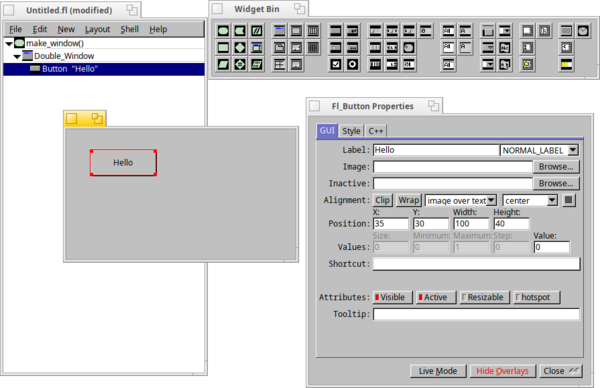Select the yellow Progress bar widget icon
The height and width of the screenshot is (388, 600).
(566, 64)
